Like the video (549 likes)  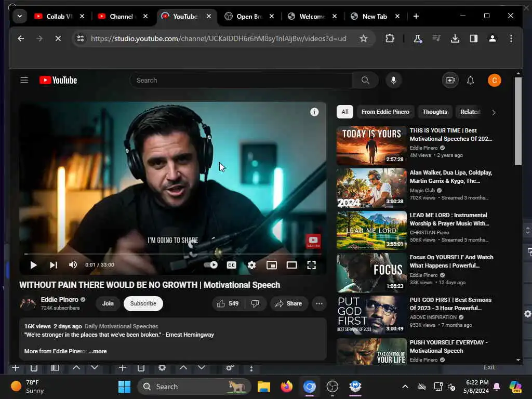[228, 303]
